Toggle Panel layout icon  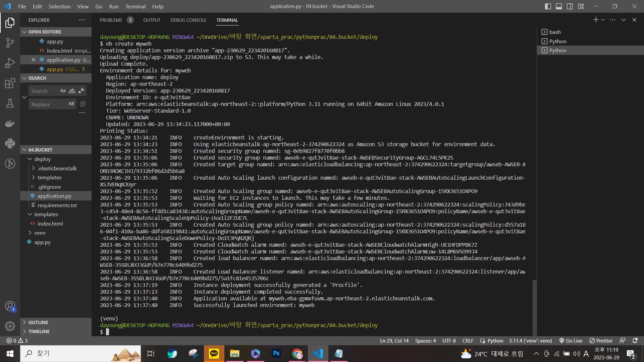click(559, 6)
